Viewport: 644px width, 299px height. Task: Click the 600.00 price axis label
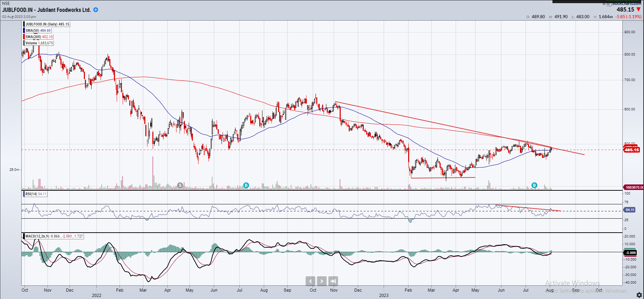click(630, 109)
